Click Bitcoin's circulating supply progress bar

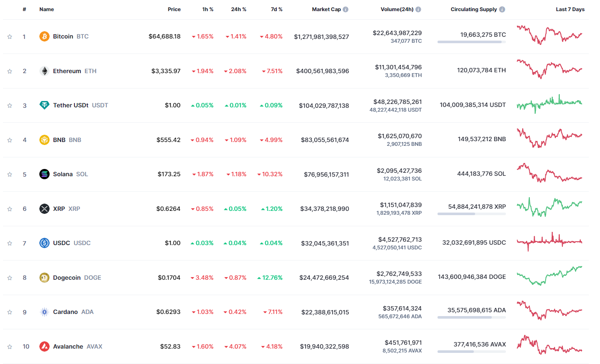471,42
